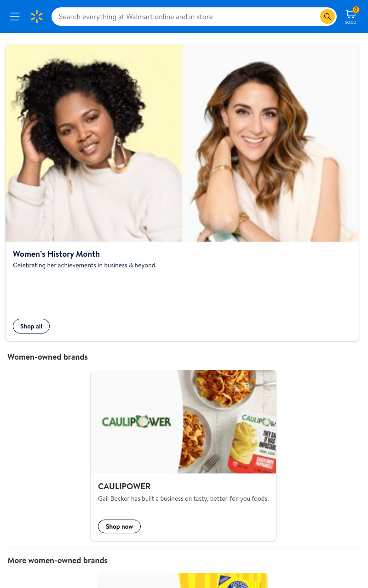Click the yellow brand card under More women-owned brands

coord(183,580)
